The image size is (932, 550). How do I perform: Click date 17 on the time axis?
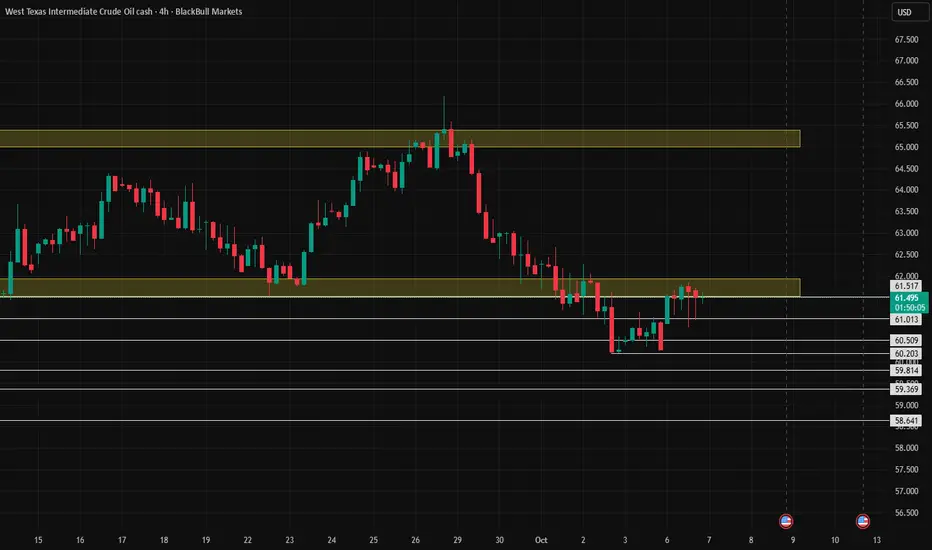coord(122,540)
